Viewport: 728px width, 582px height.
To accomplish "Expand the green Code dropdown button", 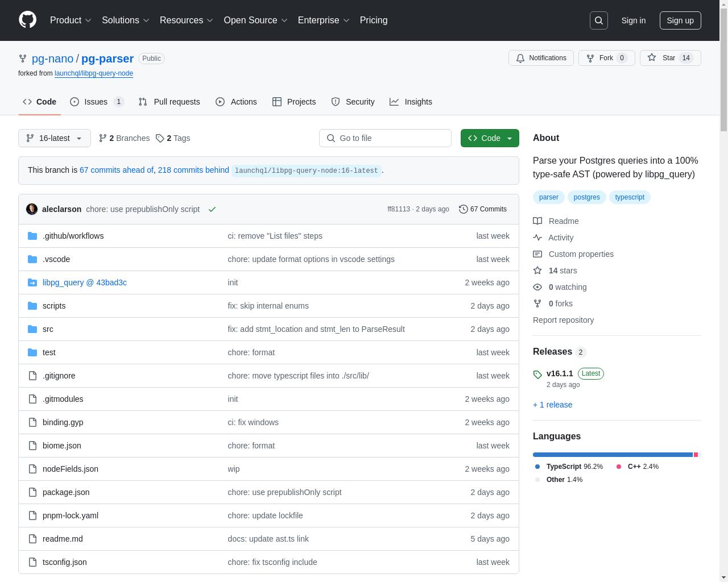I will click(x=490, y=138).
